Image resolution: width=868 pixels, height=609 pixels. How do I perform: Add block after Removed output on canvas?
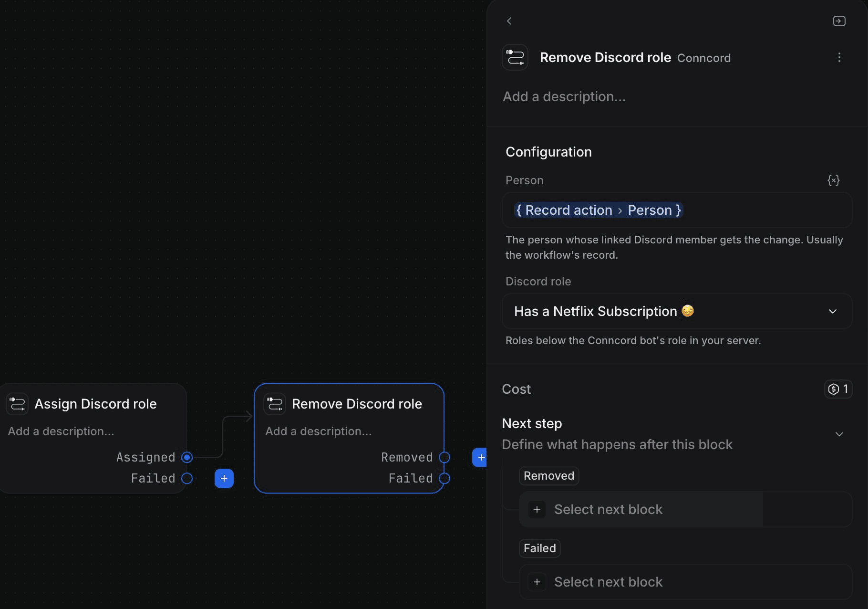tap(479, 457)
